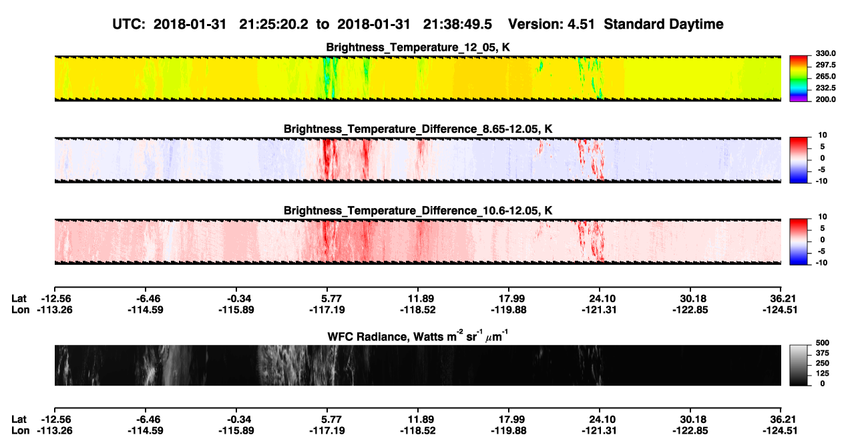Click the 125 label on the WFC colorbar
The image size is (868, 445).
(x=822, y=374)
